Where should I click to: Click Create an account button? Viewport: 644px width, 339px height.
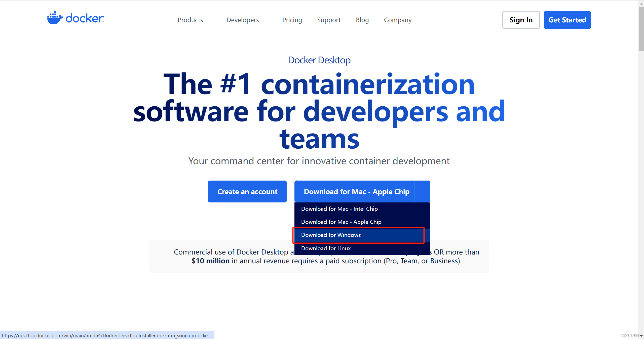pyautogui.click(x=247, y=191)
